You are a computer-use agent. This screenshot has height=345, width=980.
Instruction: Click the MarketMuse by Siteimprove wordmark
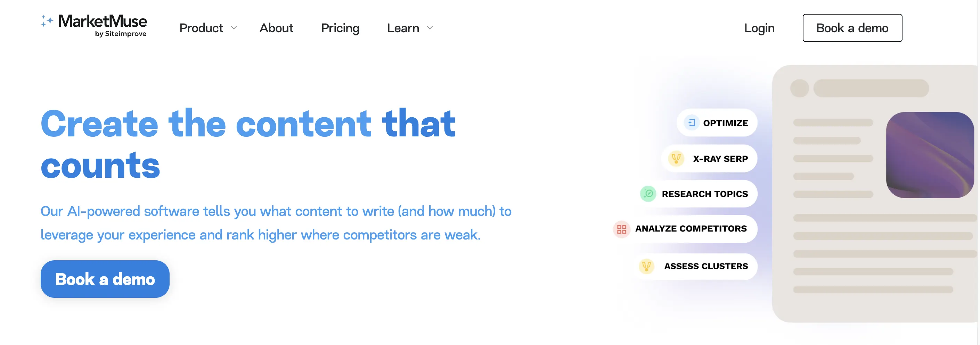click(x=102, y=26)
